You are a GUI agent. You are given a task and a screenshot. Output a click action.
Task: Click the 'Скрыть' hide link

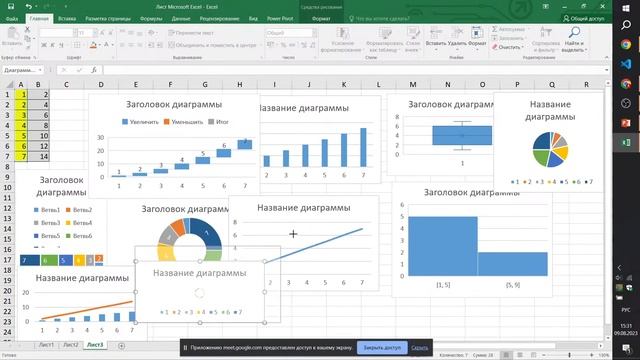420,348
